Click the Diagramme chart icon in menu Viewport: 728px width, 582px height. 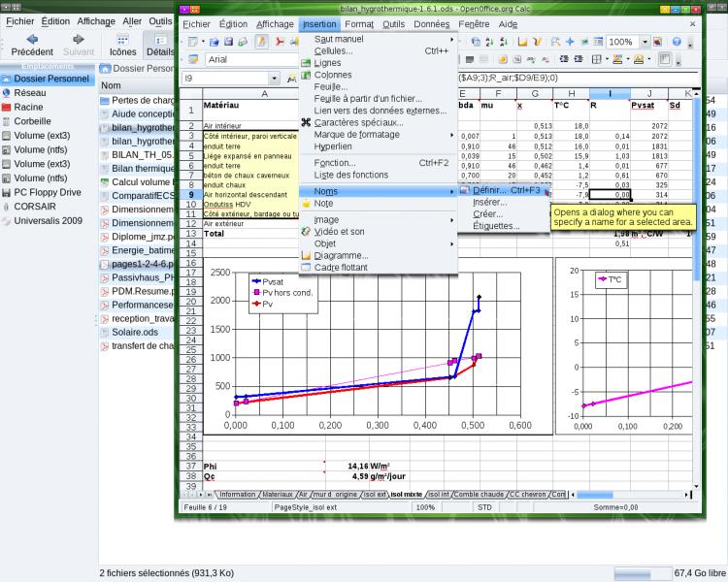(306, 255)
